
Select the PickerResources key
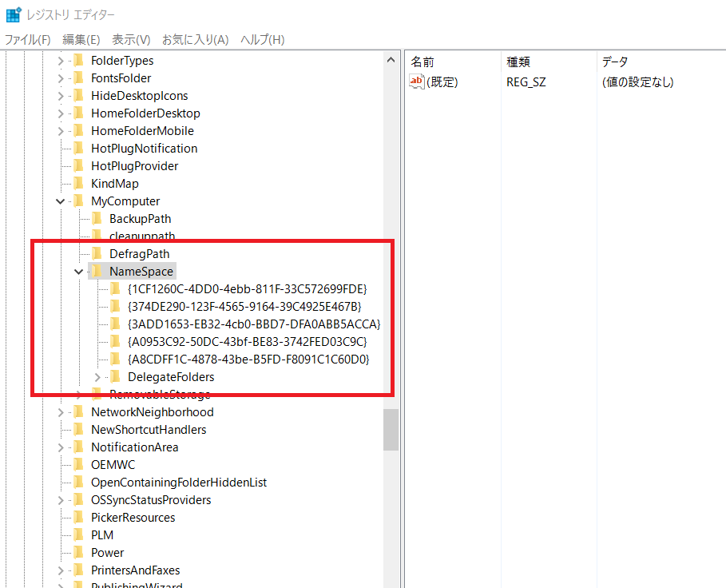click(133, 518)
